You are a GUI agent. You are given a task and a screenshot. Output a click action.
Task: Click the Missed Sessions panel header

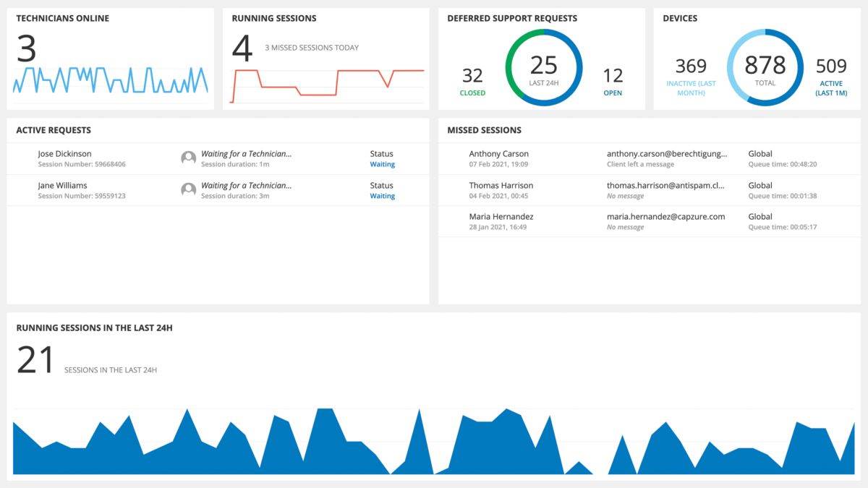[x=484, y=130]
